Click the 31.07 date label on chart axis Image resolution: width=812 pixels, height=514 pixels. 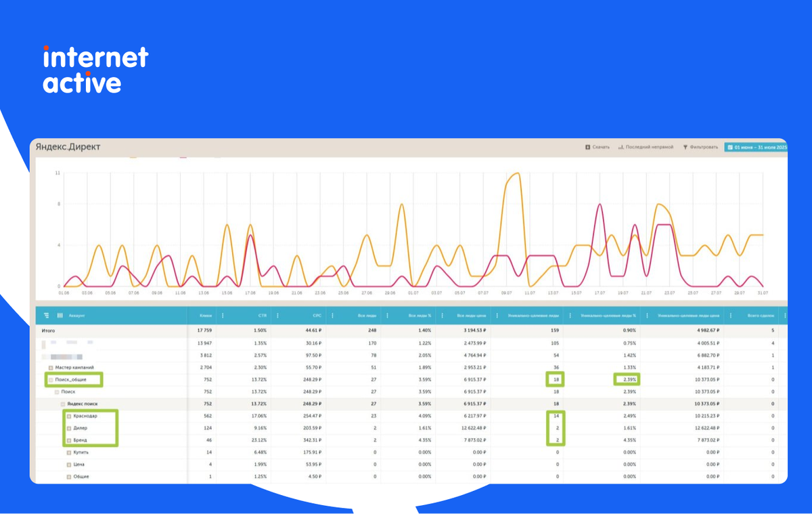pos(763,293)
